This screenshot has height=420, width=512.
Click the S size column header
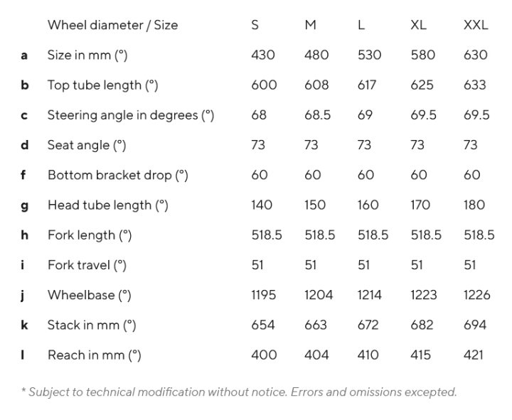255,25
